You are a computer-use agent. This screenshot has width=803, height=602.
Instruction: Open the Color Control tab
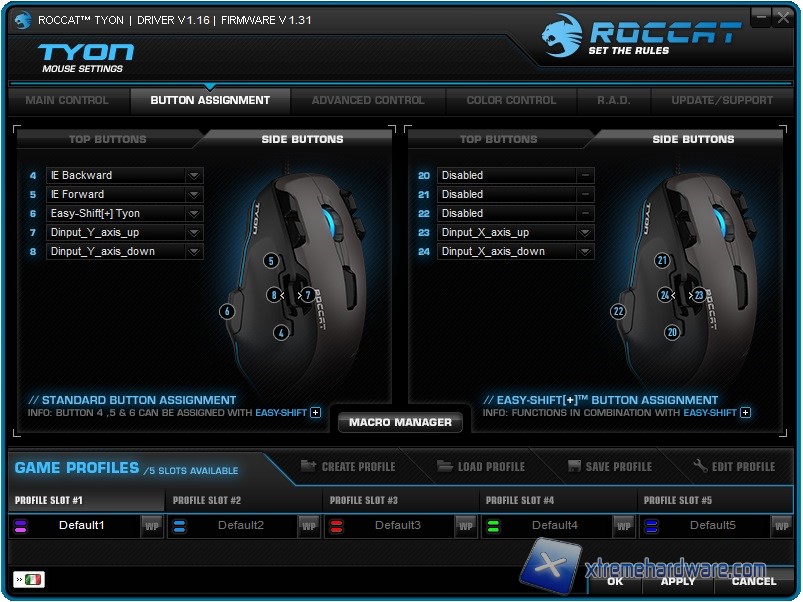[511, 100]
